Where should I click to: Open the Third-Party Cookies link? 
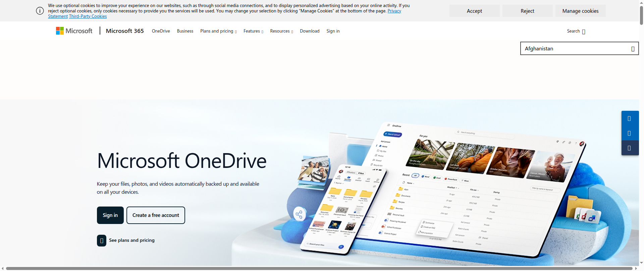tap(88, 16)
